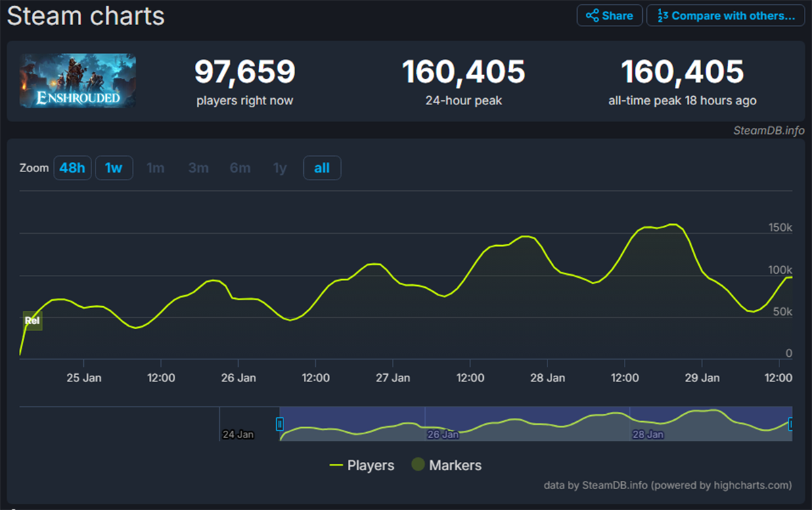The height and width of the screenshot is (510, 812).
Task: Click the right navigator range handle
Action: (791, 425)
